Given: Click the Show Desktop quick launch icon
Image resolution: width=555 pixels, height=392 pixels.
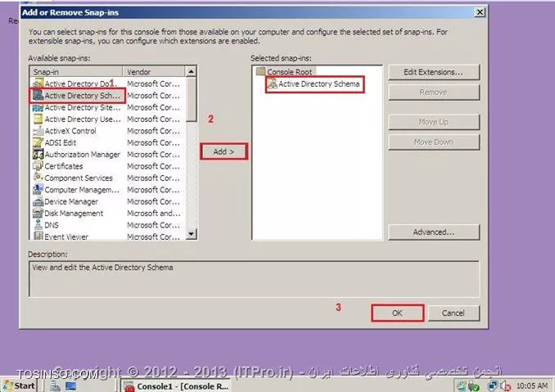Looking at the screenshot, I should point(70,386).
